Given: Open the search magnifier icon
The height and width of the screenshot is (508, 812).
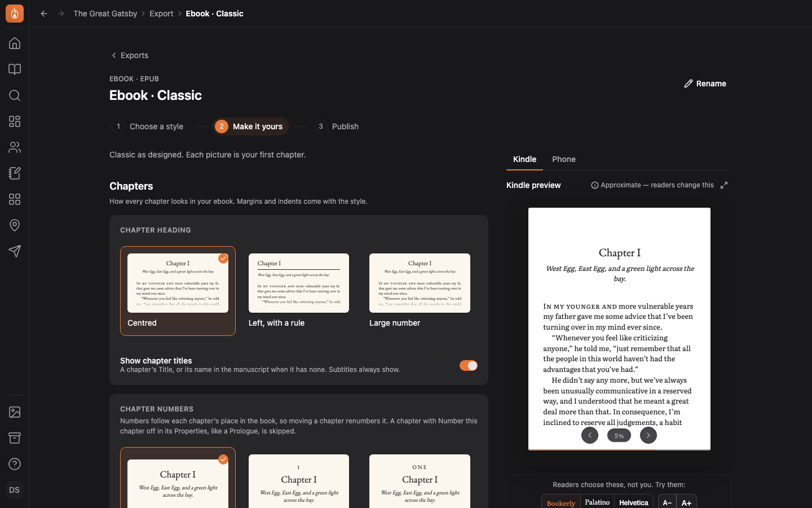Looking at the screenshot, I should [x=15, y=95].
